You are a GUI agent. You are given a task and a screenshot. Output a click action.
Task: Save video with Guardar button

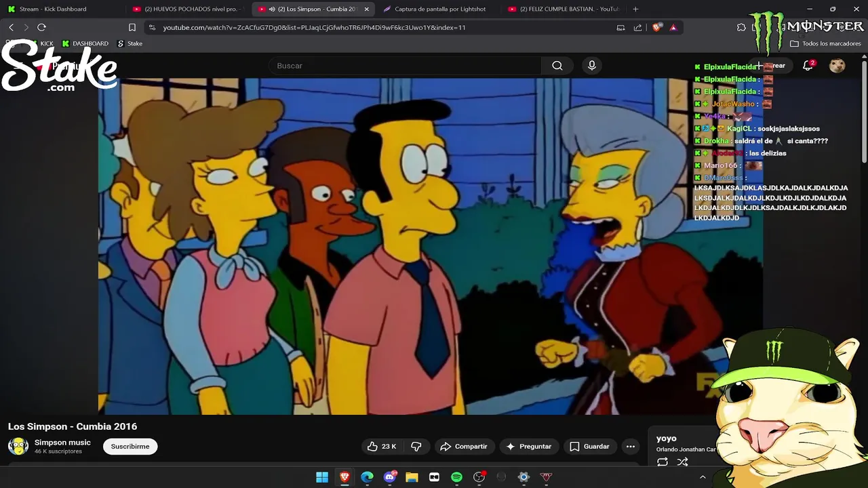click(x=589, y=447)
